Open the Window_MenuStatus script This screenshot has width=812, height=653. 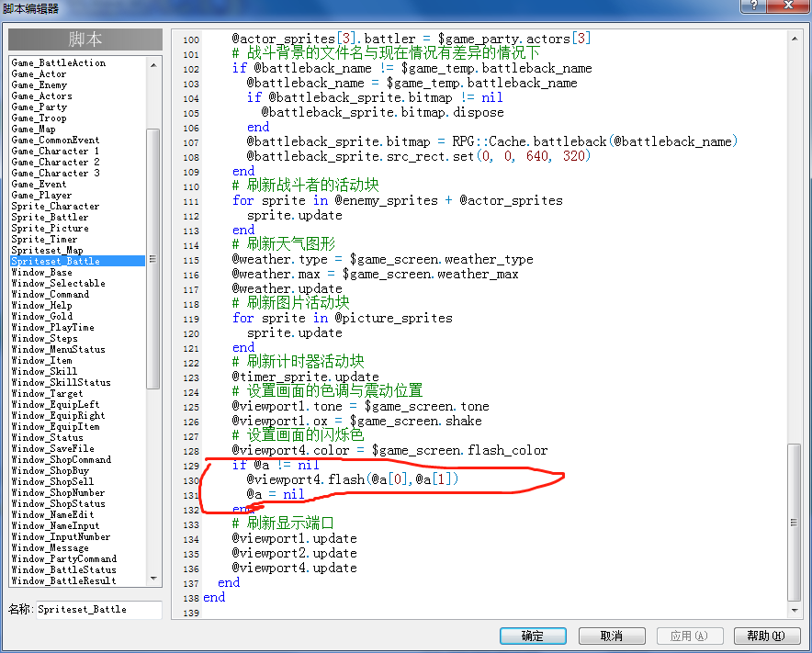click(59, 350)
